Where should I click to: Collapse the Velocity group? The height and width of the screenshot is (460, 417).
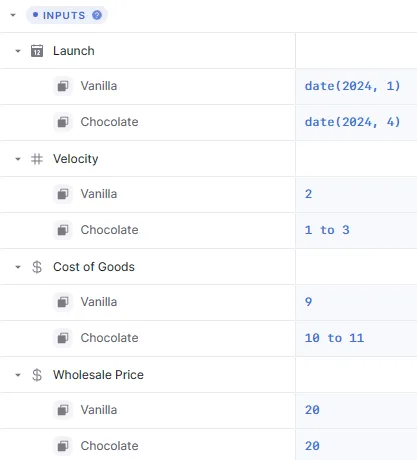click(18, 159)
